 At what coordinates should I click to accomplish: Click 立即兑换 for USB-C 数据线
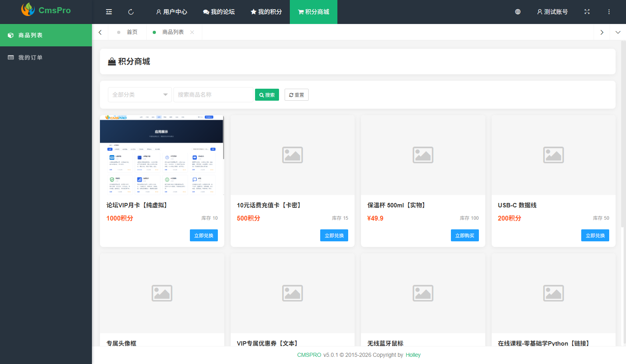point(595,235)
